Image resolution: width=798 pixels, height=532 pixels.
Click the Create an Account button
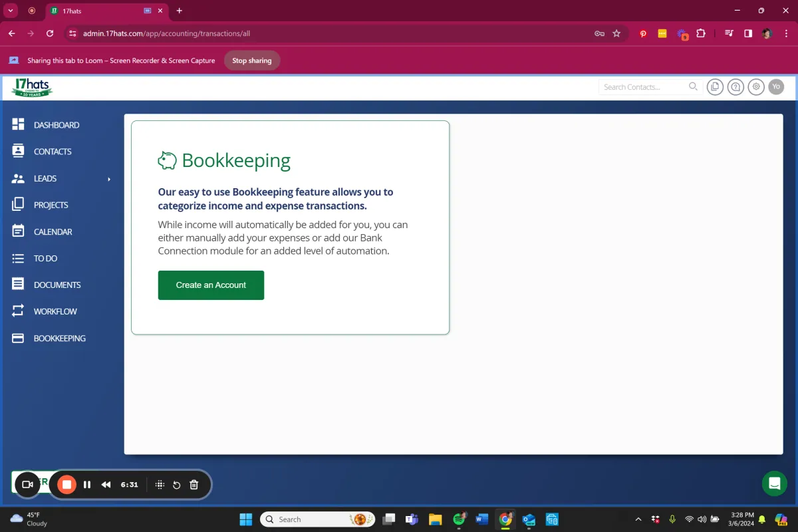[x=211, y=285]
